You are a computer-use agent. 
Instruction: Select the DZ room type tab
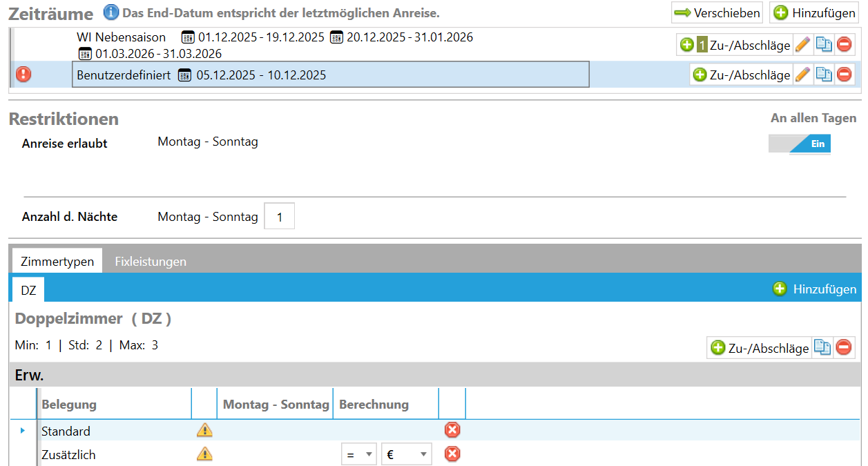(28, 291)
